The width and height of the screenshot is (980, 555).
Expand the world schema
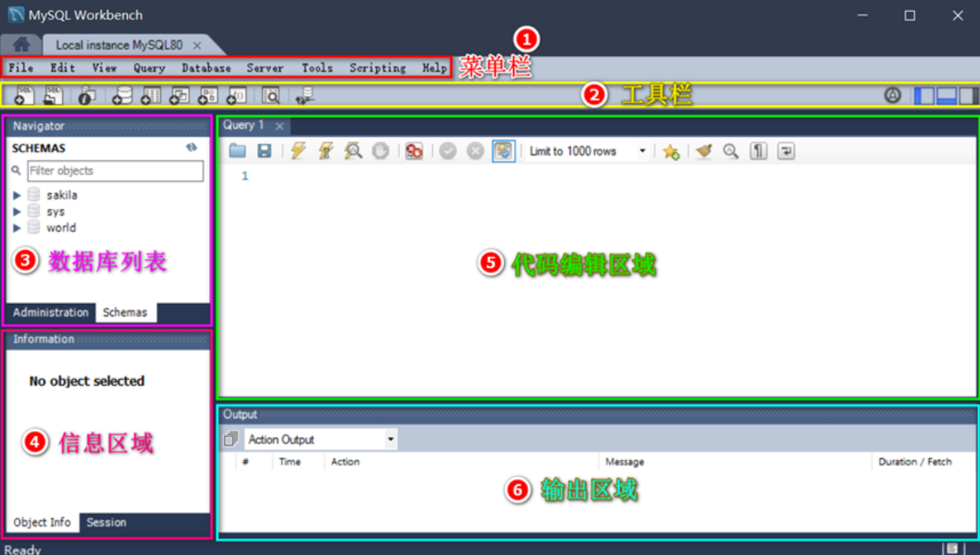coord(17,227)
